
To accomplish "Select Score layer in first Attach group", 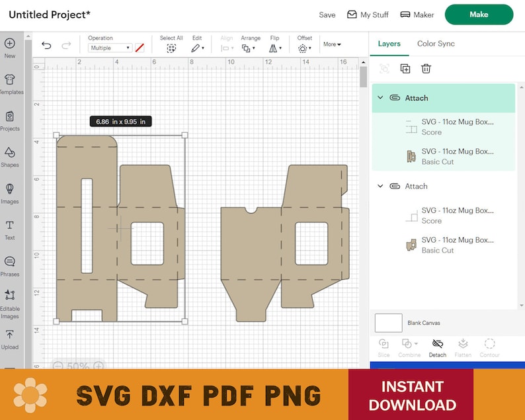I will [443, 127].
